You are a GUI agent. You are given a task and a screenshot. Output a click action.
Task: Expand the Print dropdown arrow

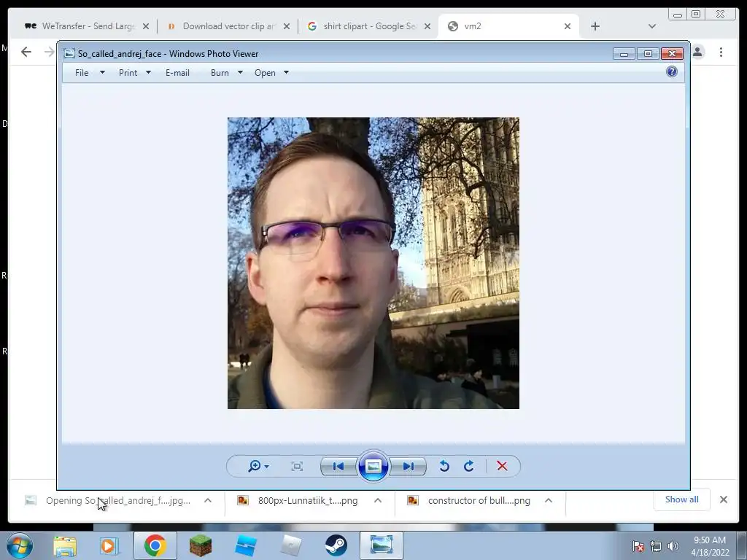pos(148,72)
